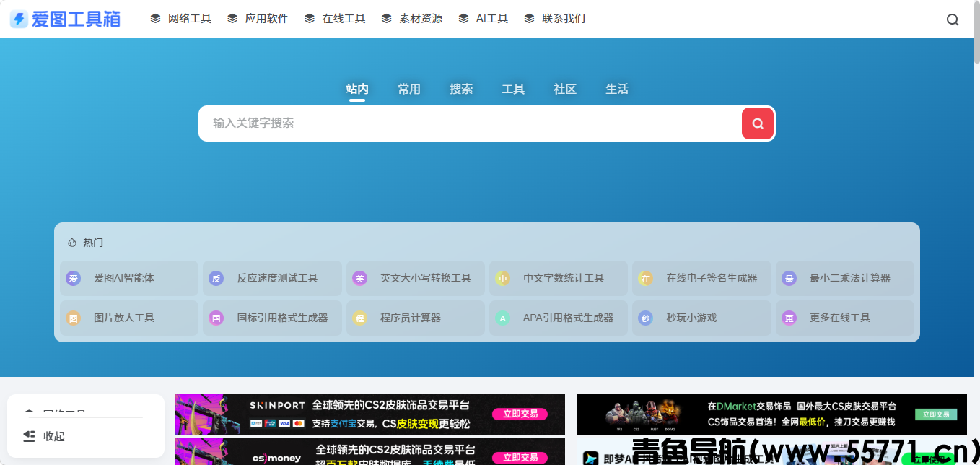Click the flame icon next to 热门

point(72,243)
